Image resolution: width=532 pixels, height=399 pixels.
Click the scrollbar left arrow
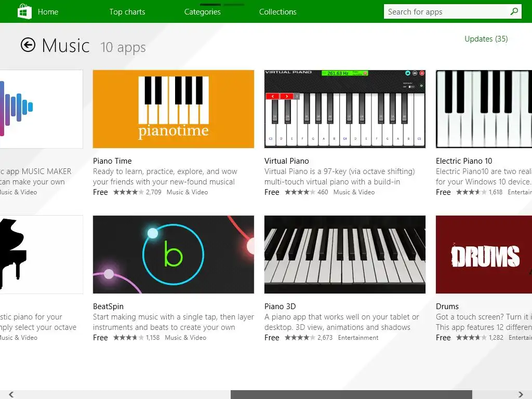coord(11,394)
